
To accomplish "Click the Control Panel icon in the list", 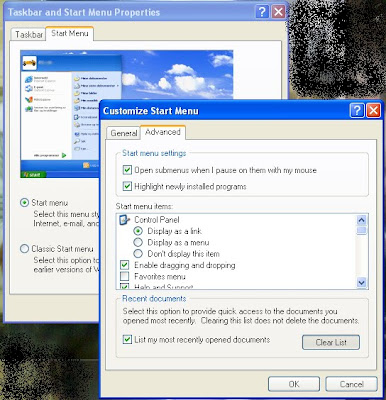I will (x=124, y=220).
